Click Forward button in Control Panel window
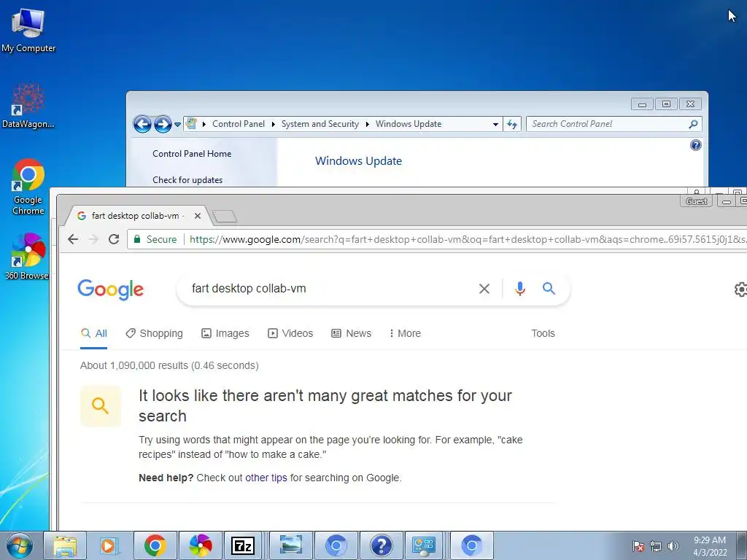The image size is (747, 560). (163, 124)
